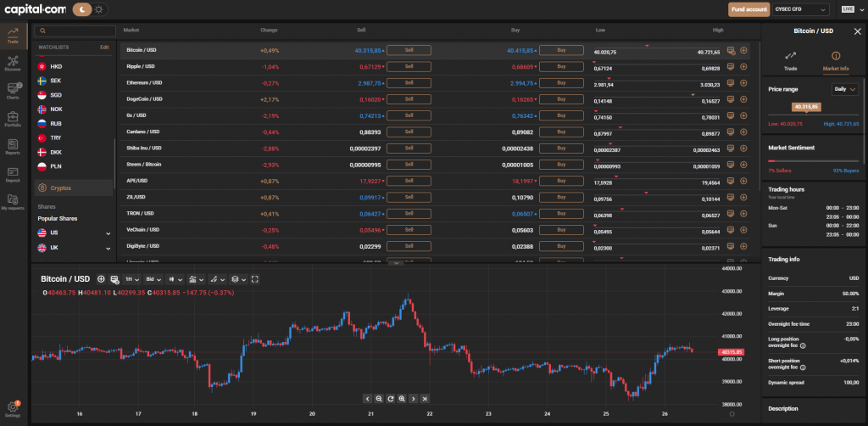The image size is (868, 426).
Task: Click watchlist monitor icon in chart toolbar
Action: coord(114,279)
